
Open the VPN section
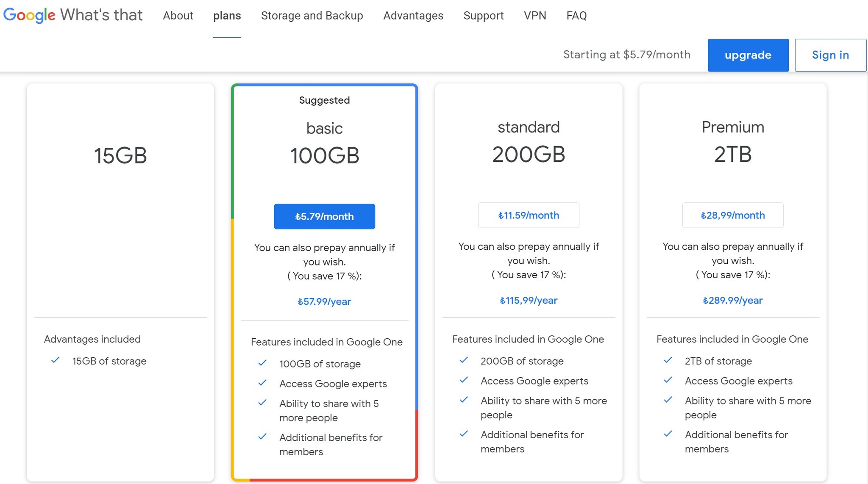click(535, 16)
